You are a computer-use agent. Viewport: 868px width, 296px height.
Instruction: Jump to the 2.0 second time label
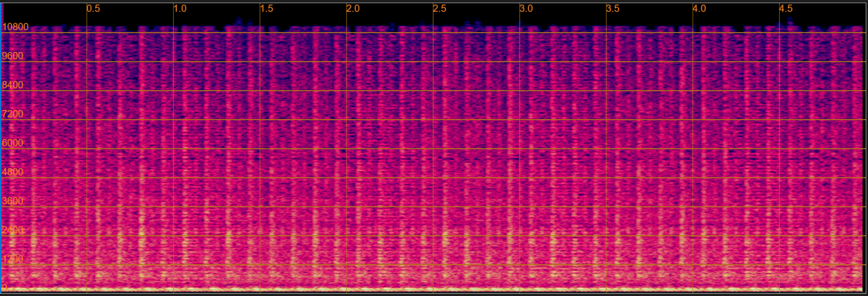353,9
